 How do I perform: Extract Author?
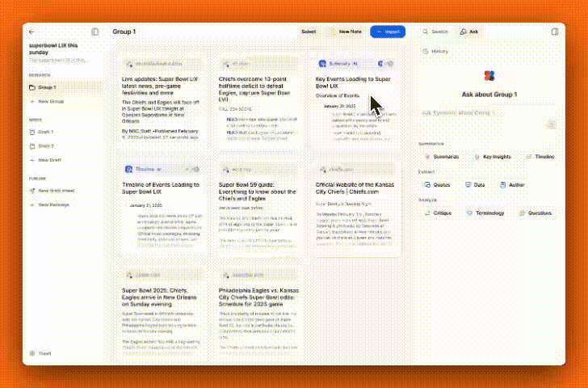coord(512,185)
